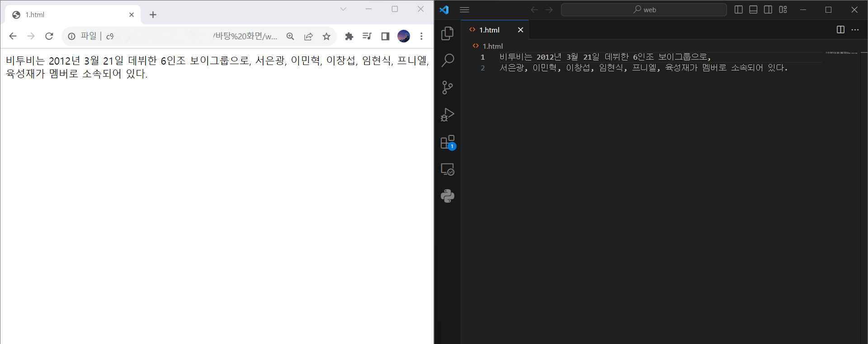868x344 pixels.
Task: Open the Source Control view
Action: [x=448, y=88]
